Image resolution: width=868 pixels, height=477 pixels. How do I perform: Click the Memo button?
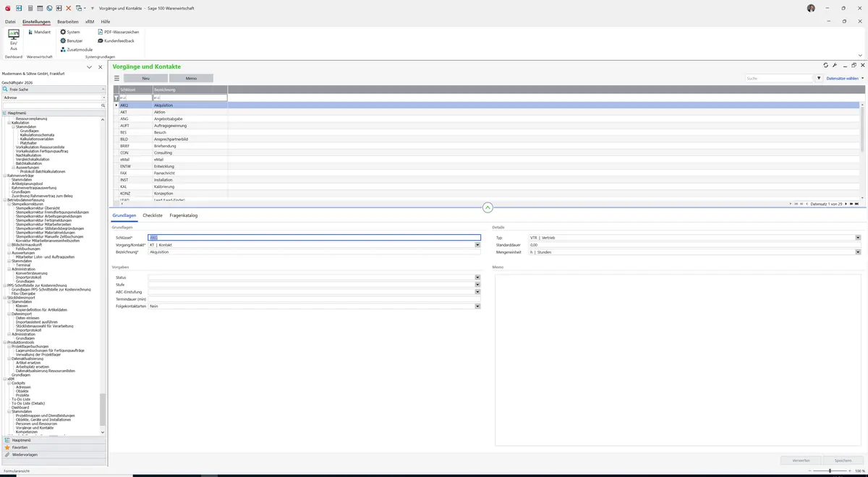point(191,78)
